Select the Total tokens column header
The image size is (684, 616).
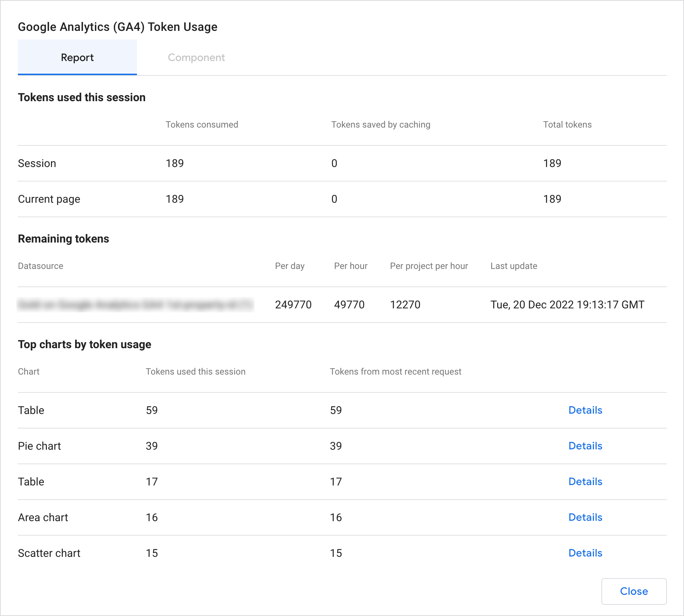tap(567, 124)
